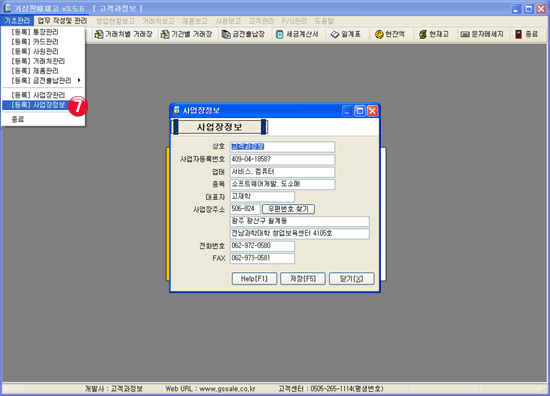550x396 pixels.
Task: Click the 개발사 : 고객과정보 status text
Action: (x=114, y=389)
